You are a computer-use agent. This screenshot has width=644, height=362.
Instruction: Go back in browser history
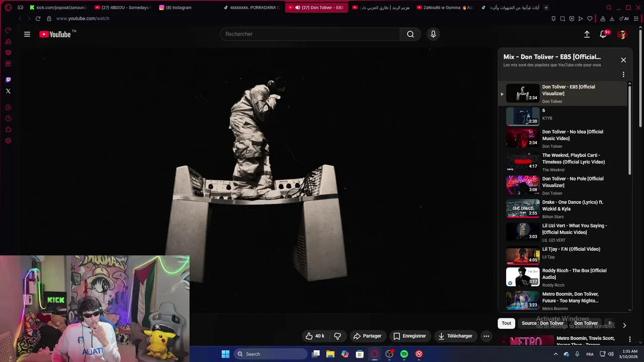coord(20,19)
